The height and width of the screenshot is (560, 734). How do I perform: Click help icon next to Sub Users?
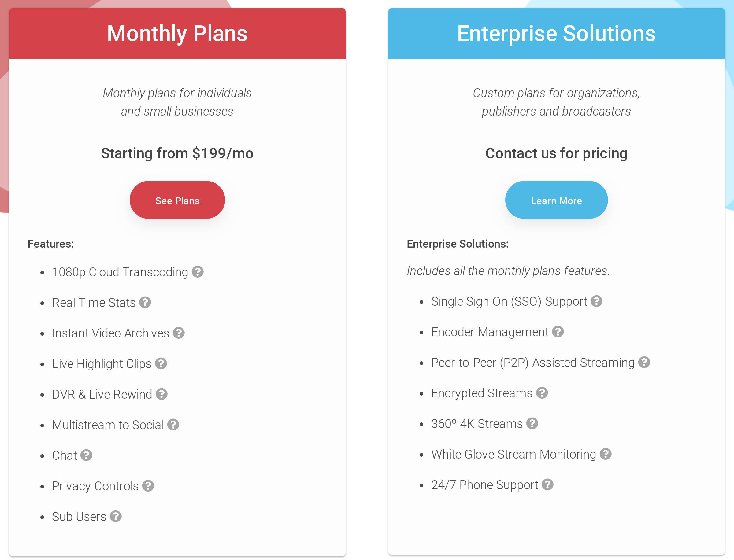116,516
